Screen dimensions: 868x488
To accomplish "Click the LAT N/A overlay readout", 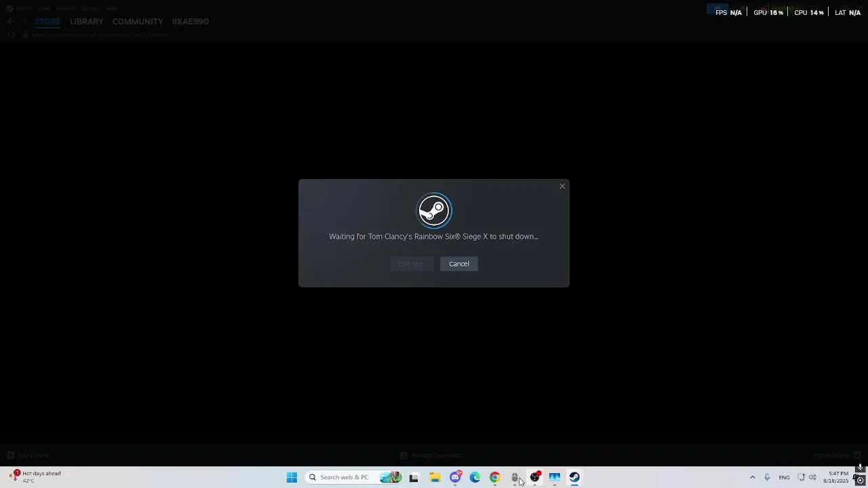I will [x=848, y=13].
